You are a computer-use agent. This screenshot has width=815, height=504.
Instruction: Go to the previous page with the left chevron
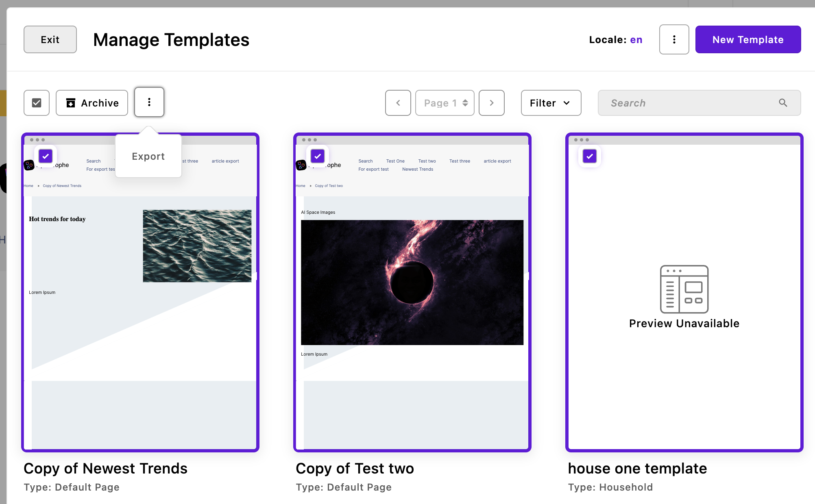pyautogui.click(x=398, y=103)
